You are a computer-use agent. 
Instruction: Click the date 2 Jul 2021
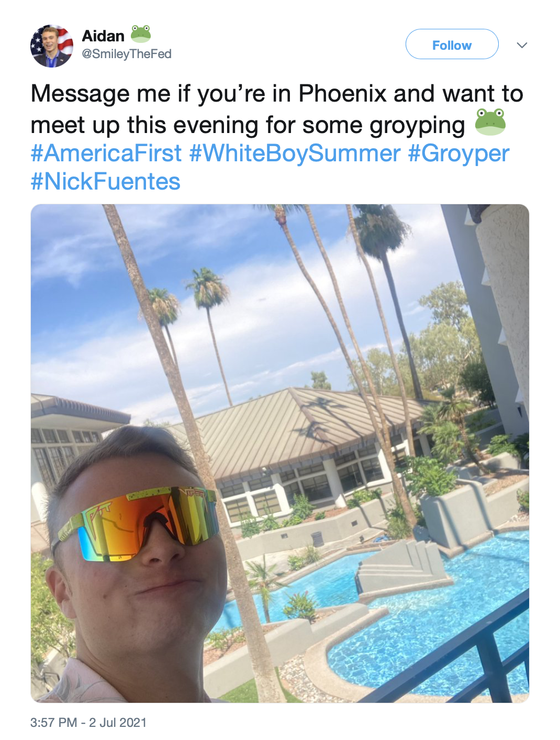pos(118,723)
